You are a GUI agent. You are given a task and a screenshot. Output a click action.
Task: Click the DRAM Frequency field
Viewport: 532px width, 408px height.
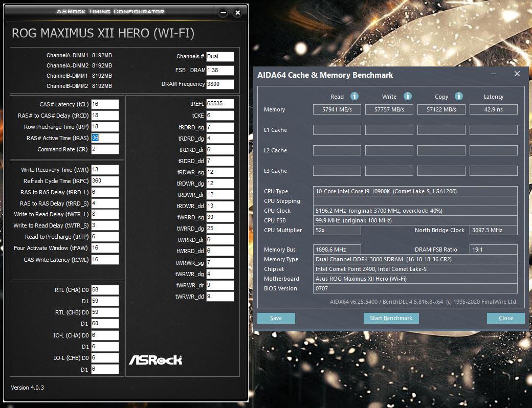(x=220, y=84)
